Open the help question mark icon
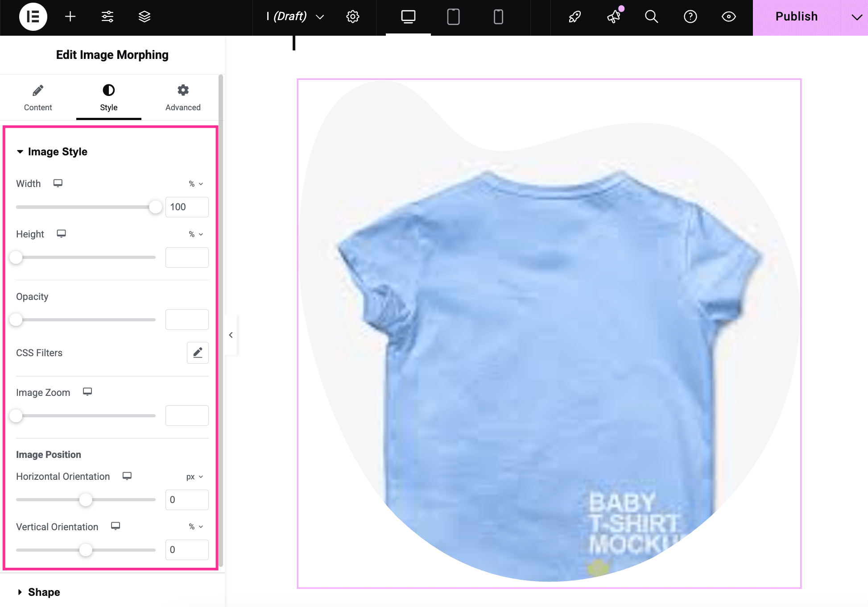868x607 pixels. point(690,17)
